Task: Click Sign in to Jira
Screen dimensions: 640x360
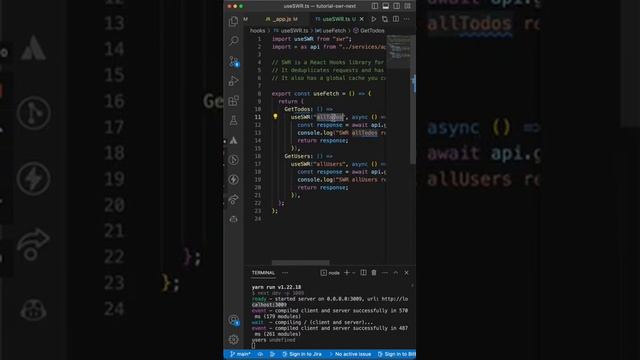Action: click(x=302, y=354)
